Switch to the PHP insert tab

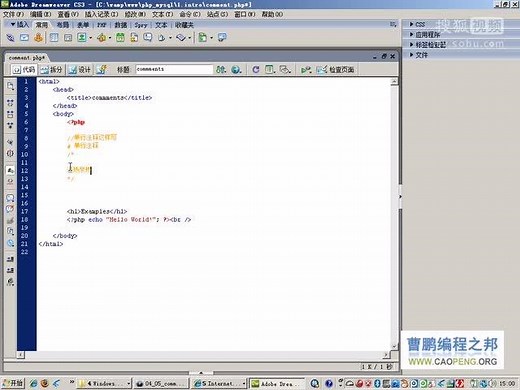point(102,25)
